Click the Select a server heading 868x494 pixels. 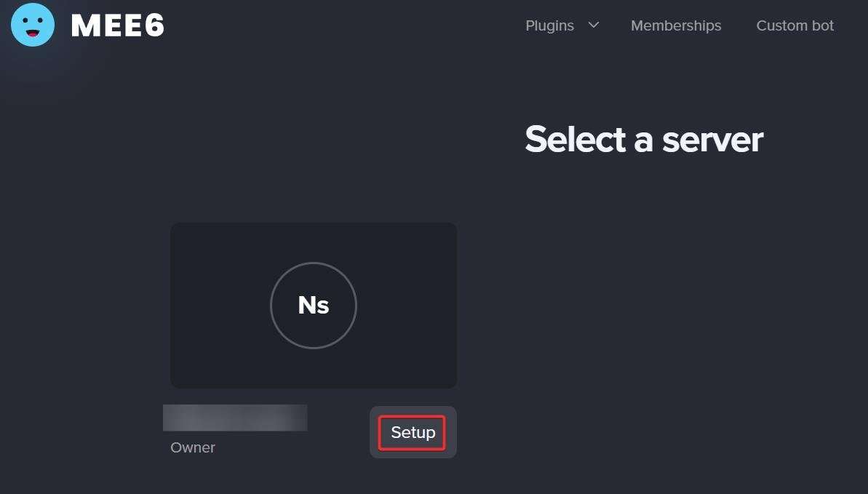[x=644, y=139]
